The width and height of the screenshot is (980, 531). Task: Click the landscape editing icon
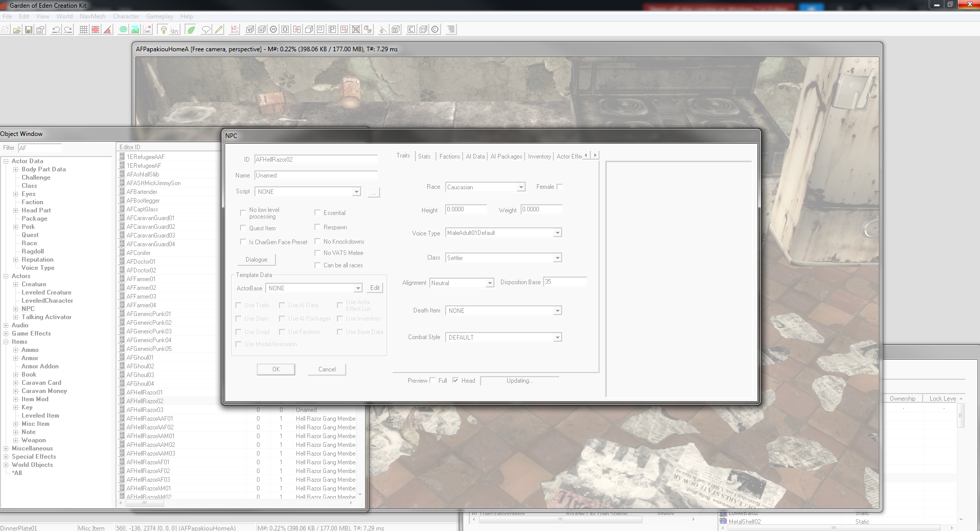click(x=135, y=30)
